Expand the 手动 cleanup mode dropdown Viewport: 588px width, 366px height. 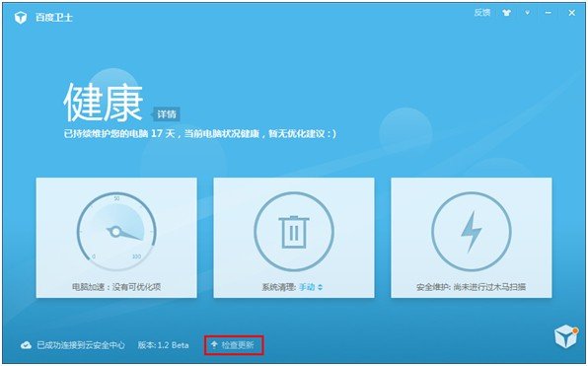tap(311, 287)
